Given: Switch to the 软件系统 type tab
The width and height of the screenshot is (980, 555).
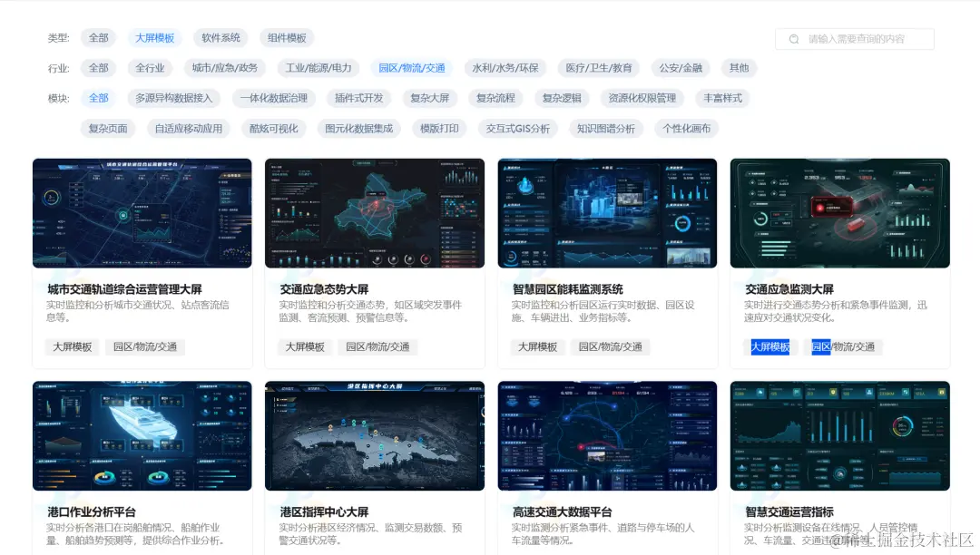Looking at the screenshot, I should point(220,37).
